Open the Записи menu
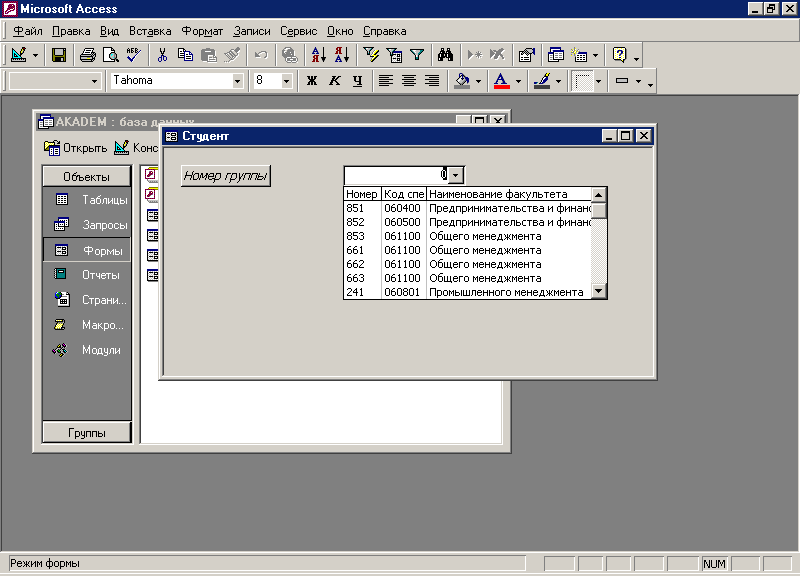This screenshot has width=800, height=576. point(252,31)
